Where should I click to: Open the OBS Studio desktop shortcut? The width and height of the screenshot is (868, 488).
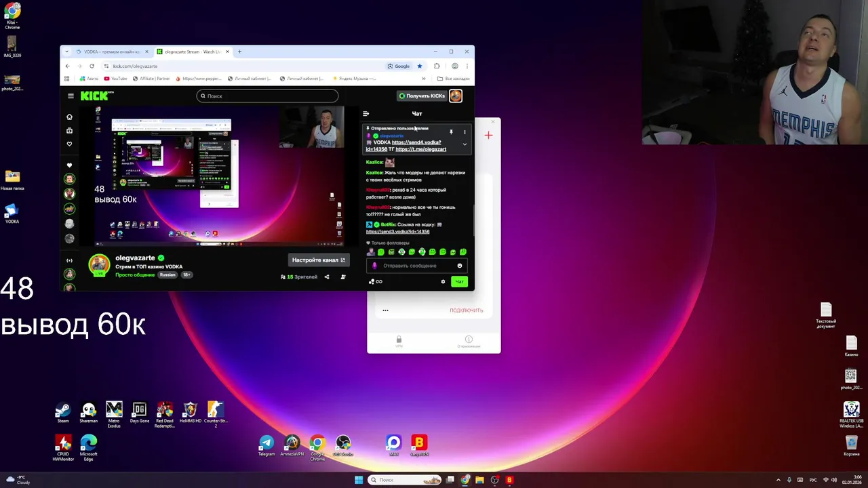tap(342, 445)
